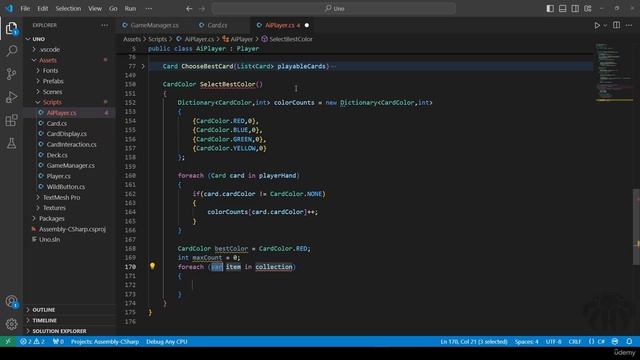Click the lightbulb code action icon
This screenshot has height=360, width=640.
click(x=152, y=266)
